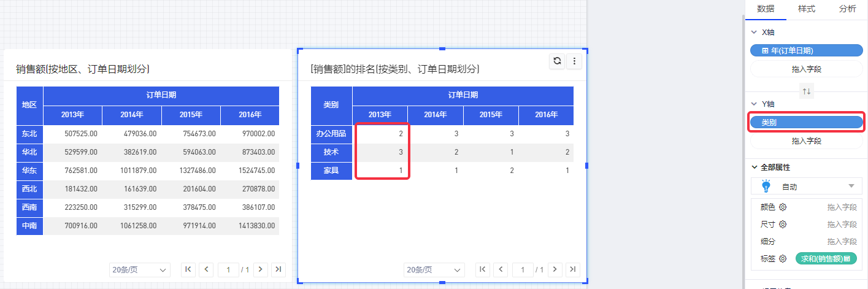The height and width of the screenshot is (289, 868).
Task: Click the 年(订单日期) field pill in X轴
Action: point(806,51)
